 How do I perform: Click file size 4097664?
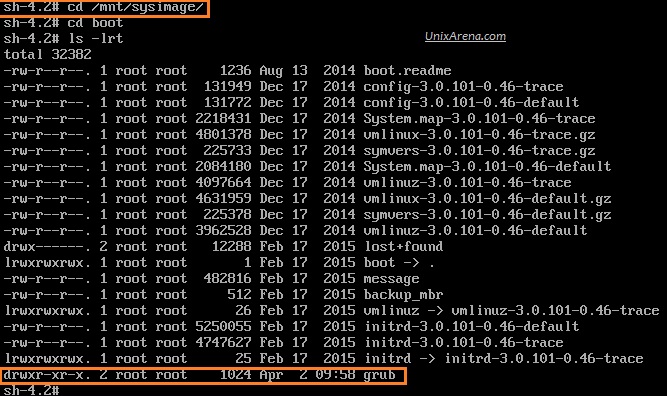pos(223,183)
